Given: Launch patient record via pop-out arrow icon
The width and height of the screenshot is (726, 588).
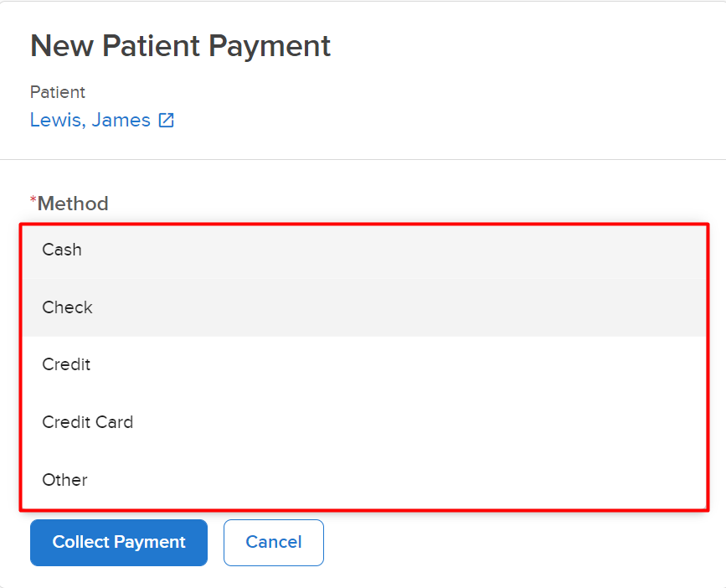Looking at the screenshot, I should [167, 121].
